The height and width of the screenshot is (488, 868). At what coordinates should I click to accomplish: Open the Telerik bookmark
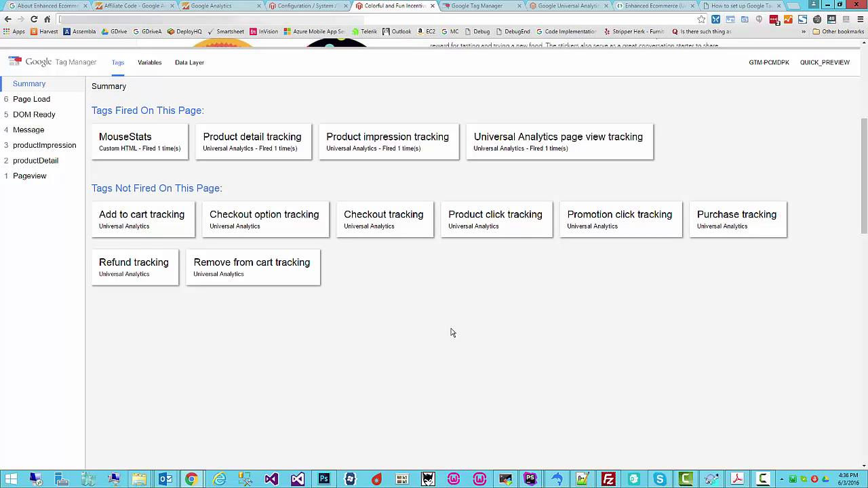(365, 31)
